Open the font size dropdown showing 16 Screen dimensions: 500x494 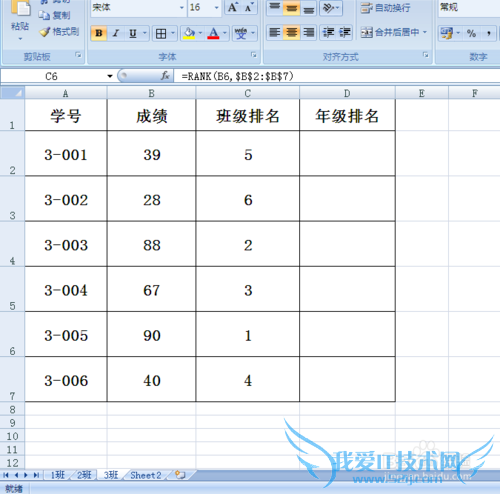[217, 7]
